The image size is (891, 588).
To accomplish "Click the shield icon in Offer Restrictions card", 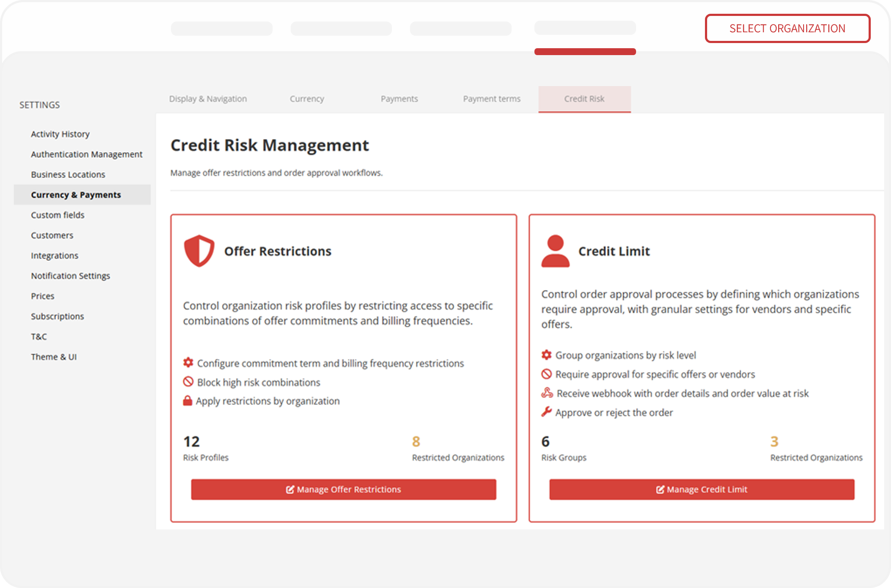I will tap(199, 250).
